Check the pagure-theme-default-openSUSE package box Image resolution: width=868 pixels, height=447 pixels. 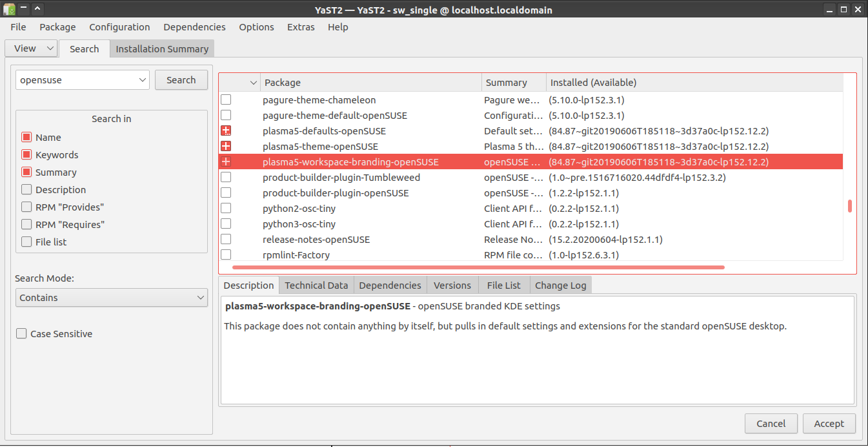[226, 116]
